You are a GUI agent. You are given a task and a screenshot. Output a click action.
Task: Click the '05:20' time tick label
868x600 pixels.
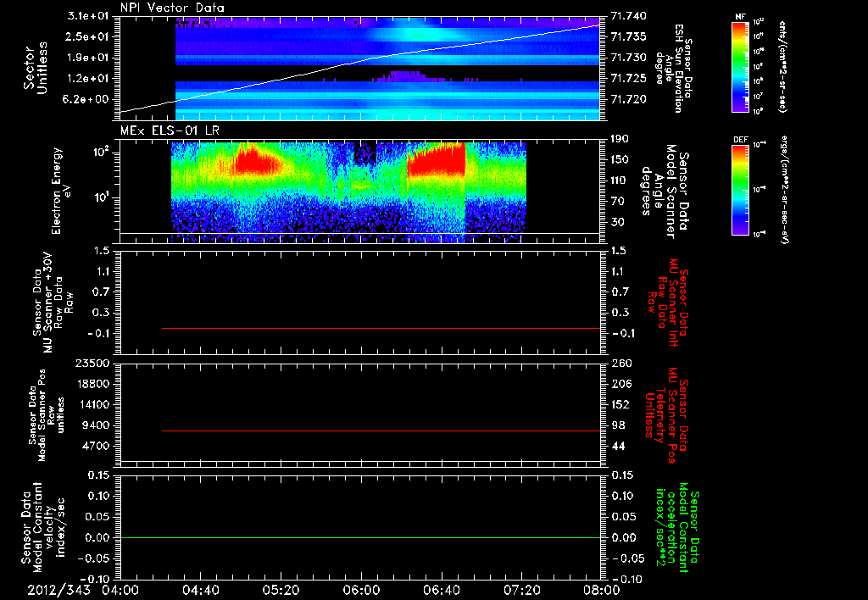[280, 590]
